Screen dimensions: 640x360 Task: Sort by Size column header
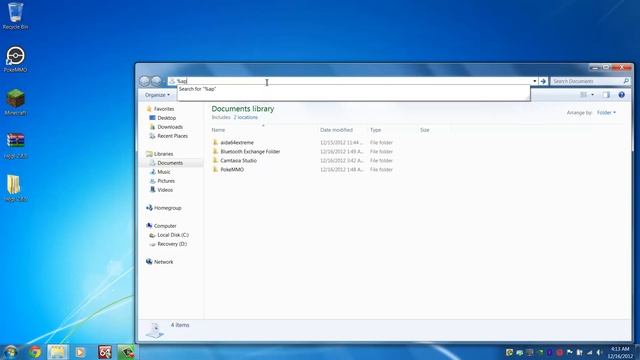click(424, 130)
